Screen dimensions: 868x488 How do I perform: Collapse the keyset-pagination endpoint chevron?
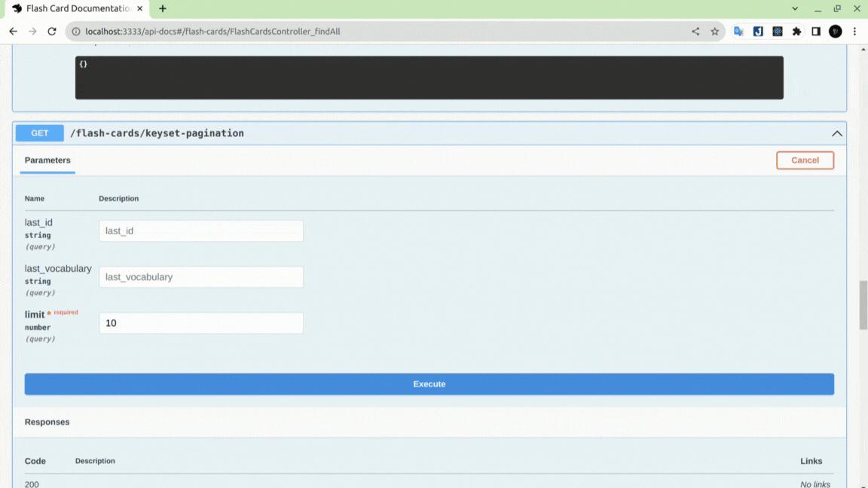836,133
